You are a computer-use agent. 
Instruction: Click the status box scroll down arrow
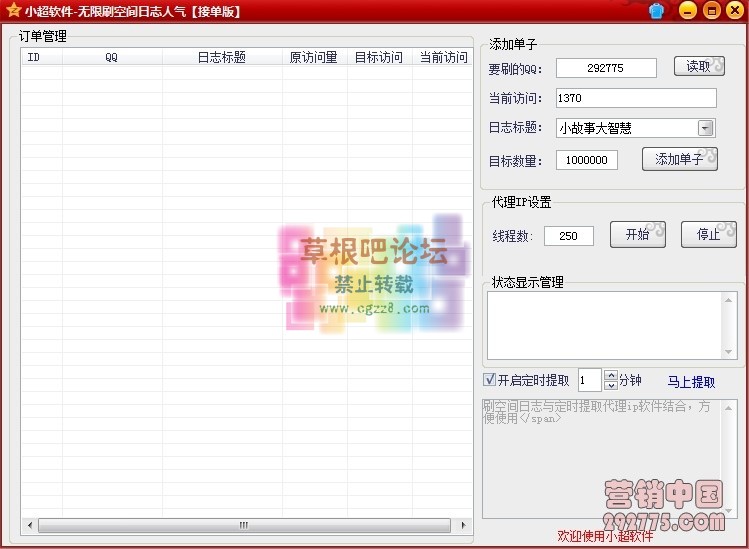pyautogui.click(x=728, y=352)
